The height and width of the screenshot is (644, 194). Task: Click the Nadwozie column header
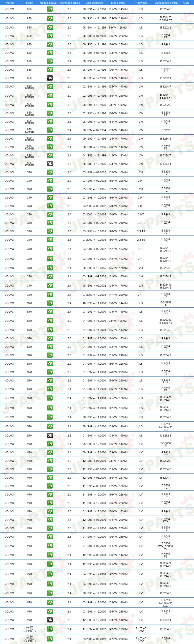[x=141, y=3]
